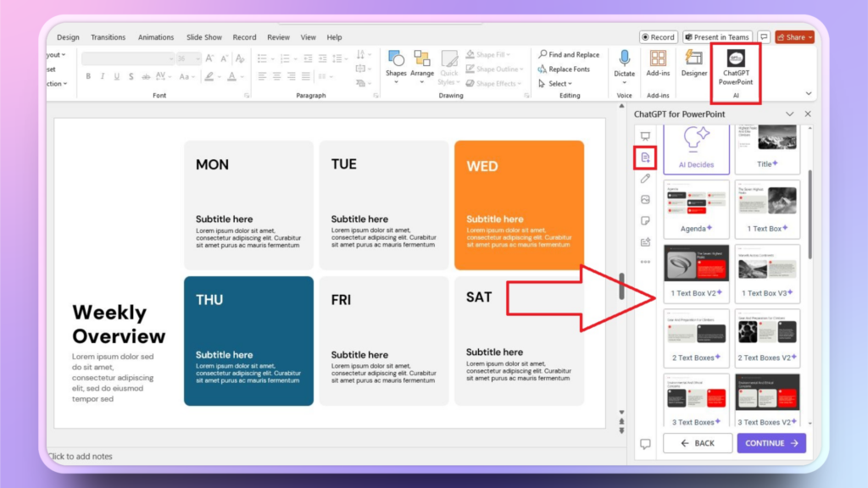Open the presentation icon in ChatGPT sidebar
Viewport: 868px width, 488px height.
(645, 136)
